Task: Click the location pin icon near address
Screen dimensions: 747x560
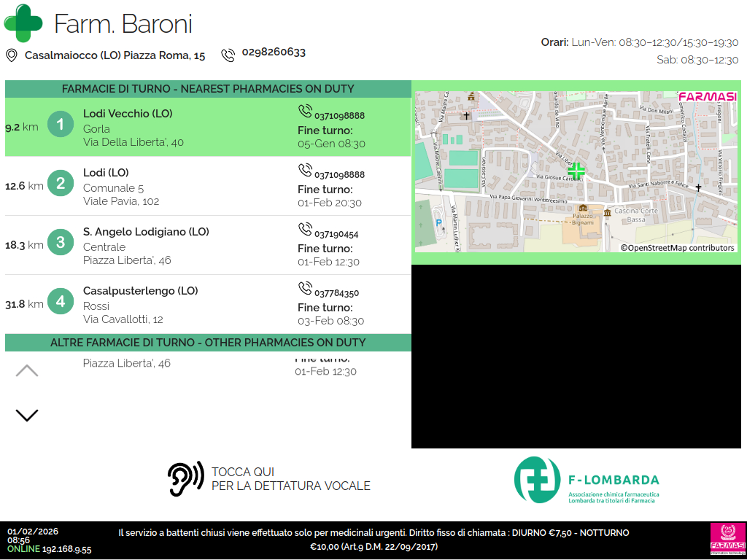Action: (x=12, y=55)
